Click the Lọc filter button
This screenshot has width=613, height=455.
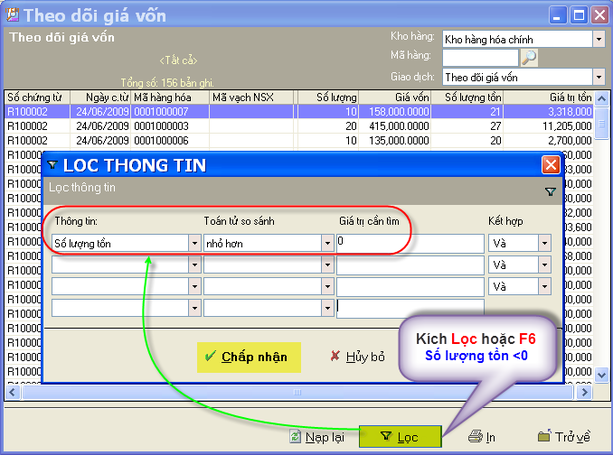[399, 437]
